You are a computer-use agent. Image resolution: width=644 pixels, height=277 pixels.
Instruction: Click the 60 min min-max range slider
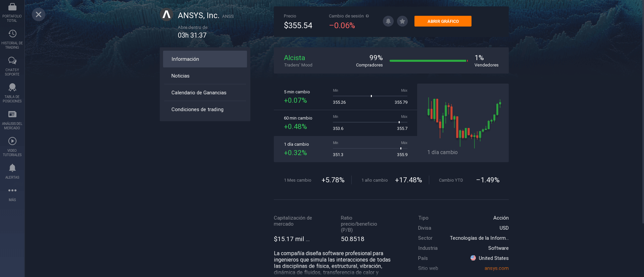pos(370,122)
